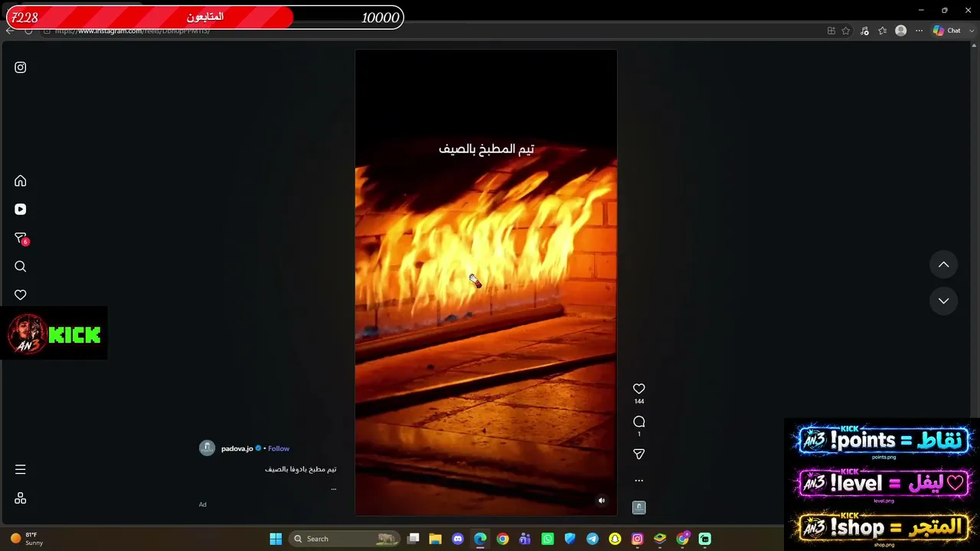980x551 pixels.
Task: Go to Instagram Home in the sidebar
Action: tap(21, 181)
